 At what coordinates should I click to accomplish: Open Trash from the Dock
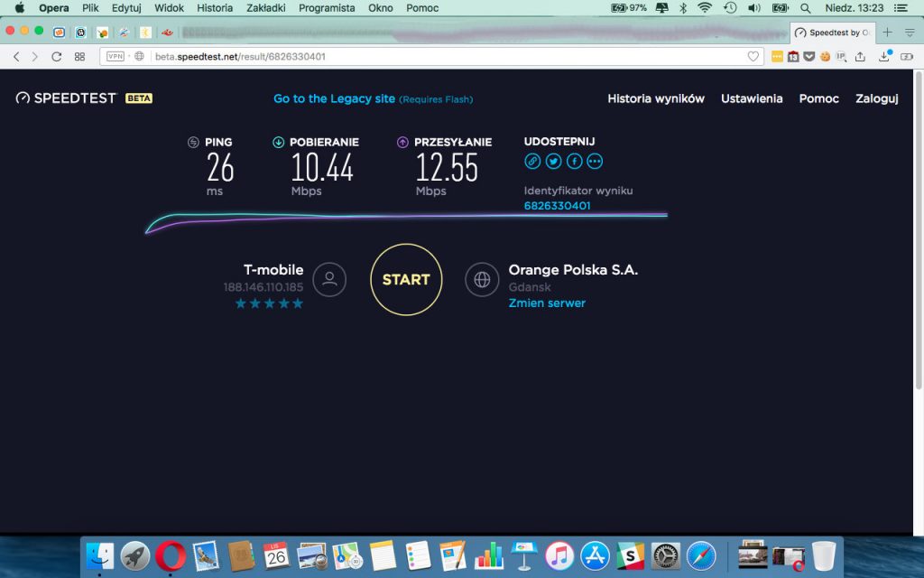[x=823, y=555]
